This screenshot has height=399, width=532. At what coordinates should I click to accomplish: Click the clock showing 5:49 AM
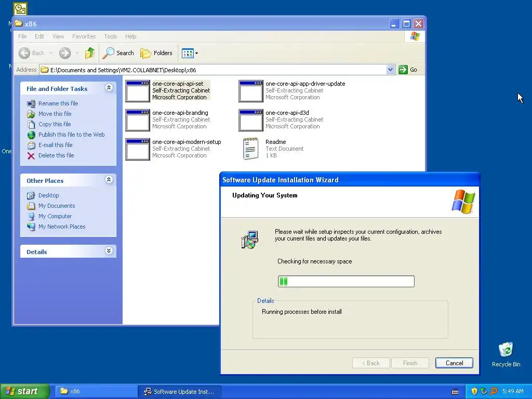[x=513, y=391]
